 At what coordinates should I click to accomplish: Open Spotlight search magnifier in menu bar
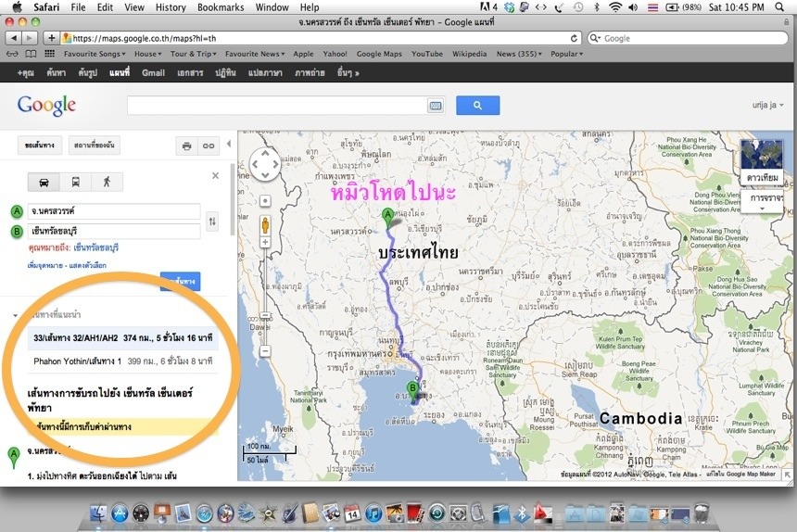(779, 7)
